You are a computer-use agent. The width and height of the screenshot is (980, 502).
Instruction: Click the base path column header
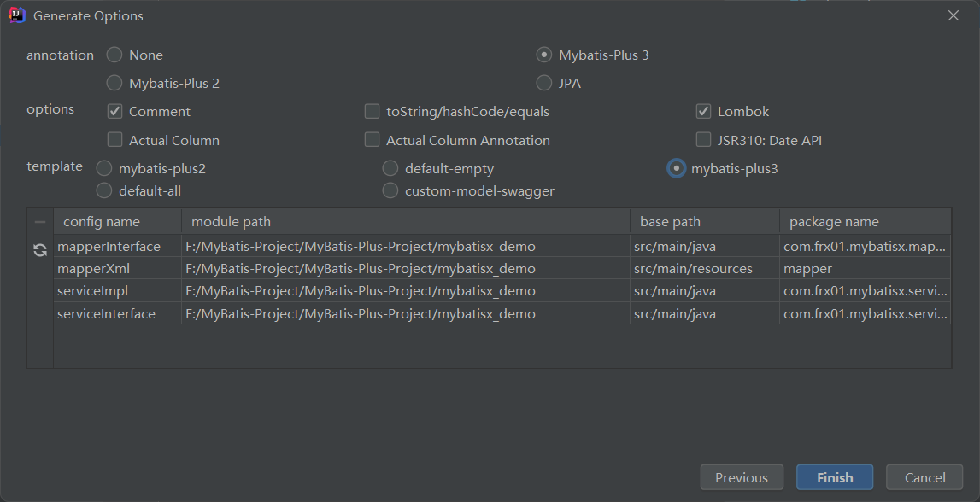tap(705, 222)
